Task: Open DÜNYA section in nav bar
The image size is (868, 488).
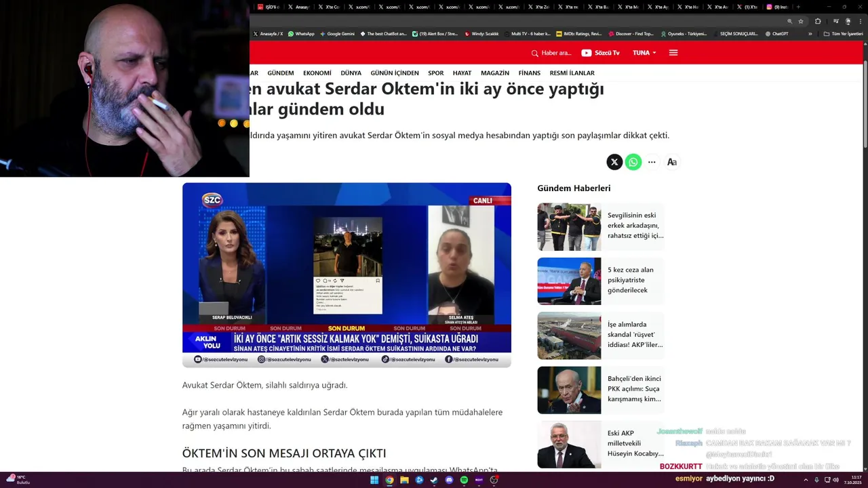Action: [x=351, y=73]
